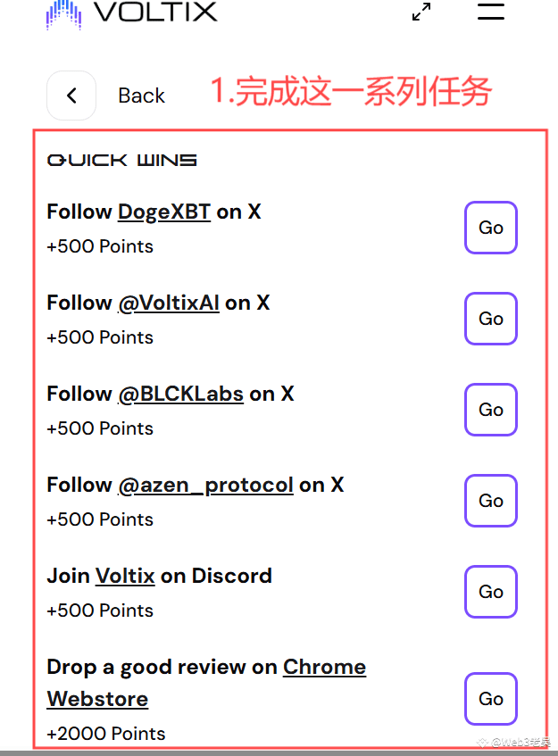Click the Voltix logo icon
This screenshot has height=756, width=558.
(63, 14)
